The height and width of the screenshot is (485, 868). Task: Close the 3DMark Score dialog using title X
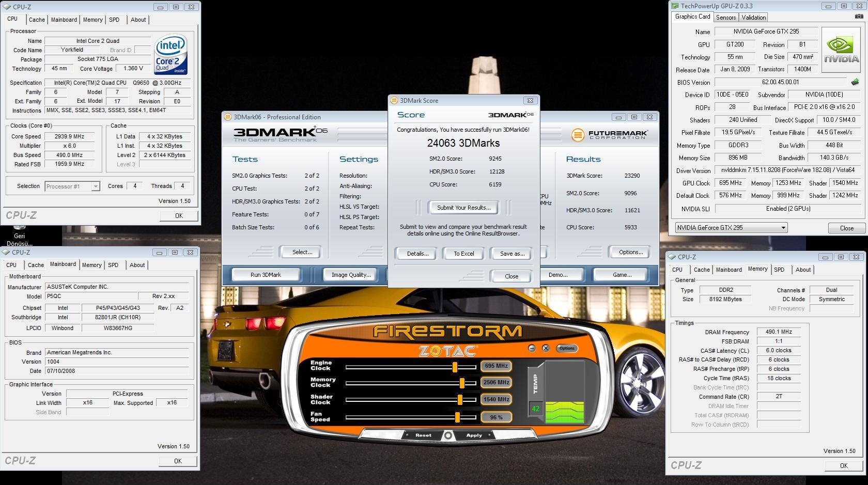point(530,100)
